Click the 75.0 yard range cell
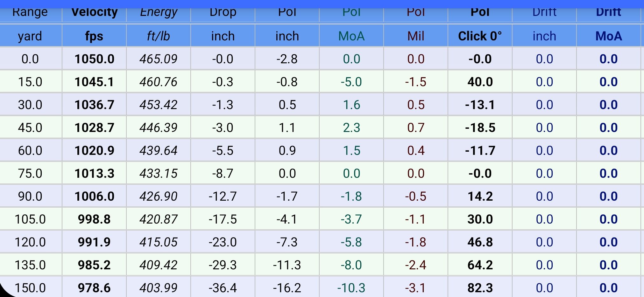The width and height of the screenshot is (644, 297). 30,174
